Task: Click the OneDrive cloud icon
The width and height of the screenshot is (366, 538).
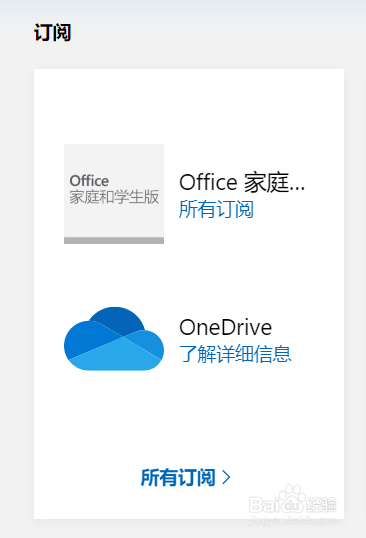Action: coord(114,339)
